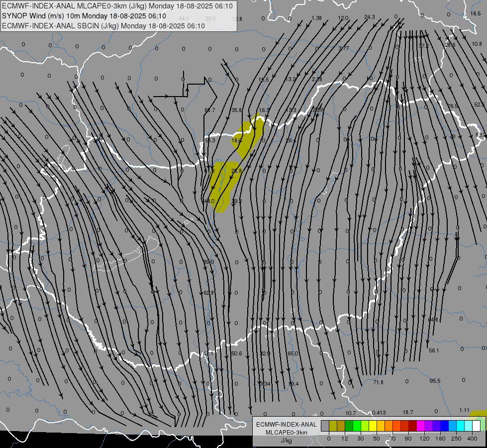
Task: Click the 35.8 value on the map
Action: (237, 110)
